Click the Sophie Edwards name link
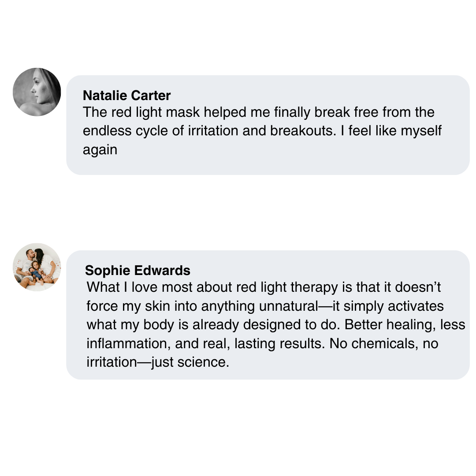476x476 pixels. [138, 270]
